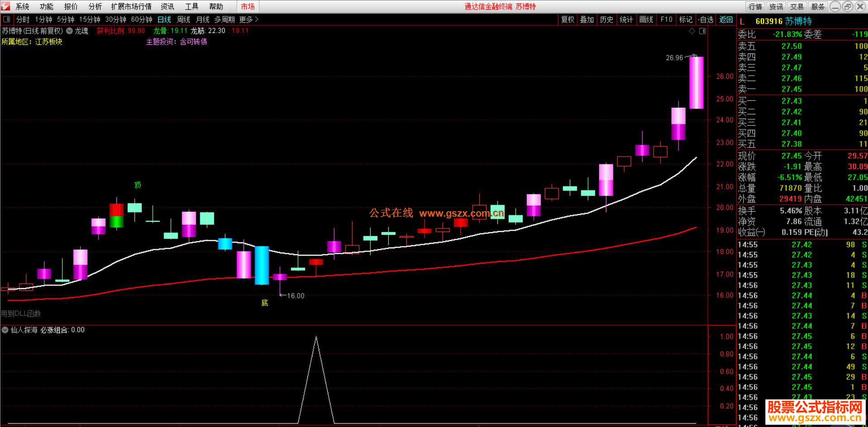Toggle the right info panel icon

tap(702, 31)
